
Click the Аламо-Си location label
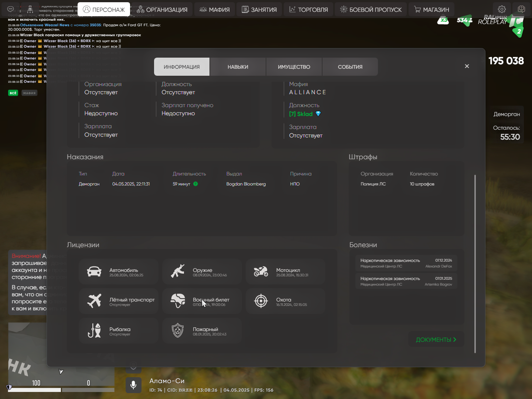(x=167, y=381)
